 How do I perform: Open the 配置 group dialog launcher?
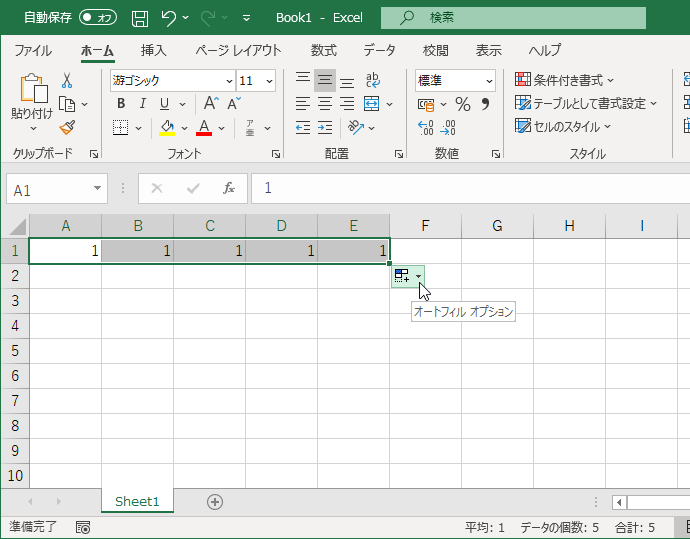coord(399,154)
